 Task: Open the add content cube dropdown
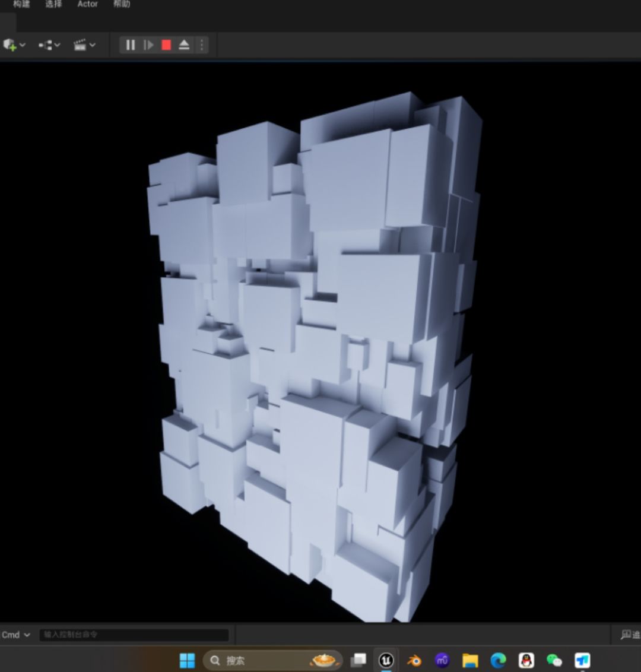(x=14, y=45)
